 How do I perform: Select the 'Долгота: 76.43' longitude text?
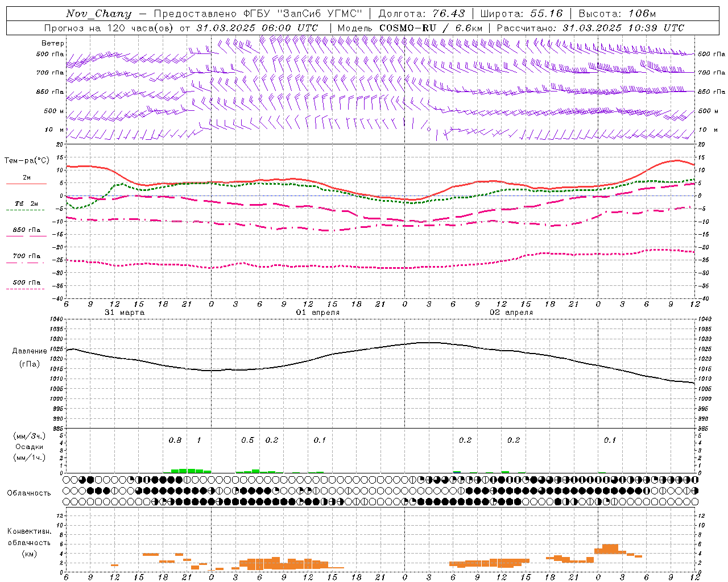(421, 14)
